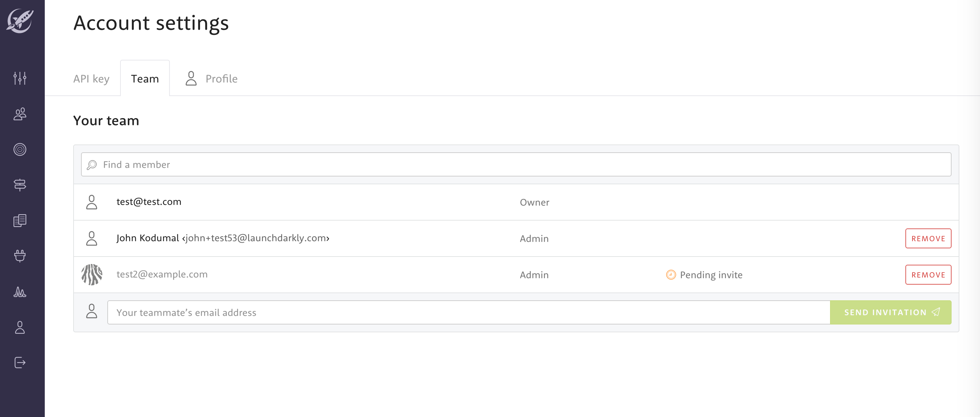Open the integrations plug icon in sidebar
The image size is (980, 417).
tap(20, 256)
